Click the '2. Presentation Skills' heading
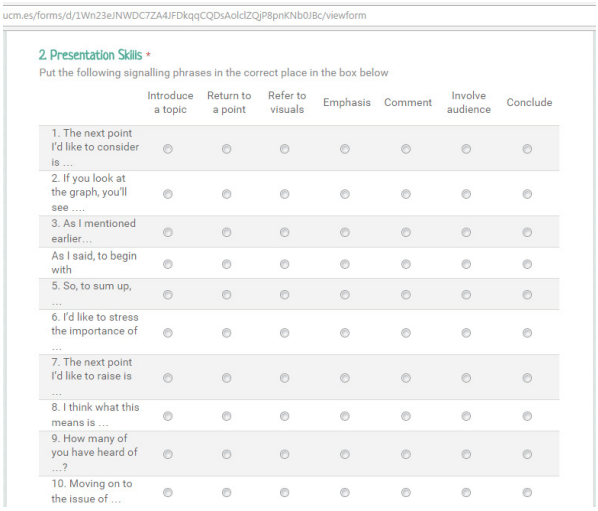 click(90, 55)
